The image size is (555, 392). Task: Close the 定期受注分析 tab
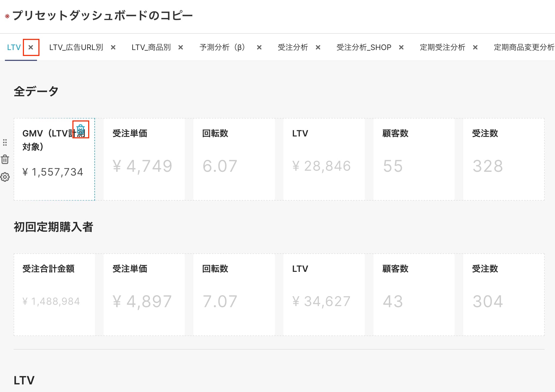475,48
